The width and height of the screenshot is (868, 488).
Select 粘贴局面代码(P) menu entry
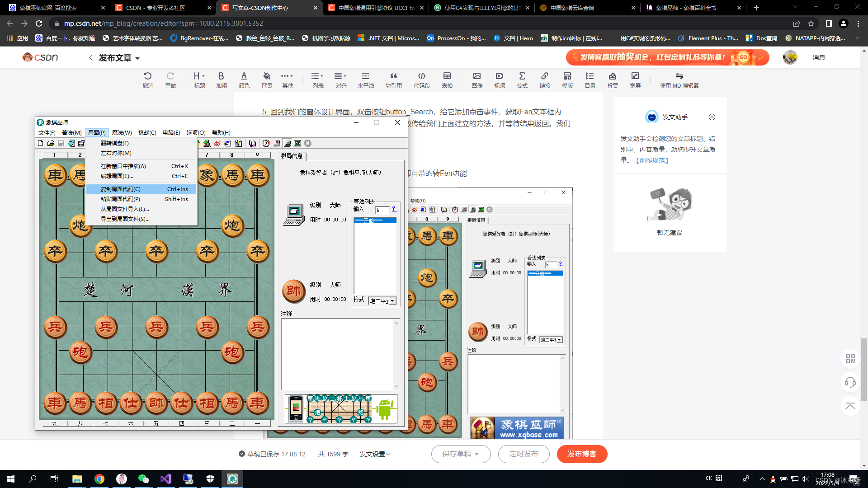(120, 199)
